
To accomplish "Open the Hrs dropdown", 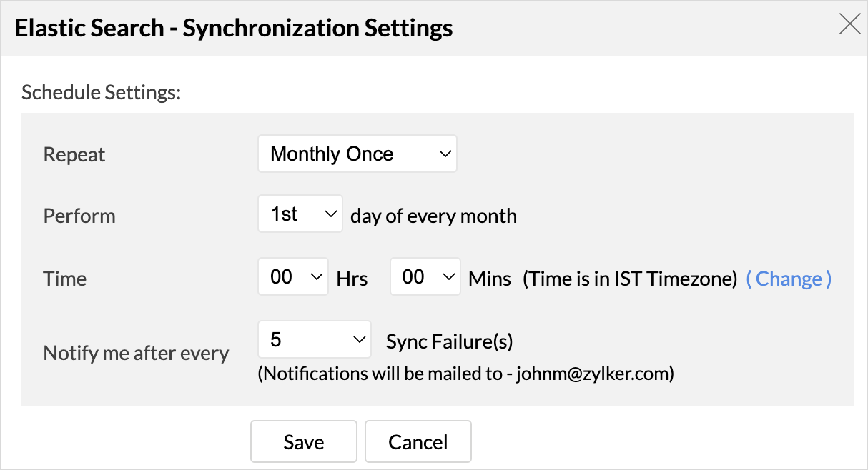I will pos(293,276).
